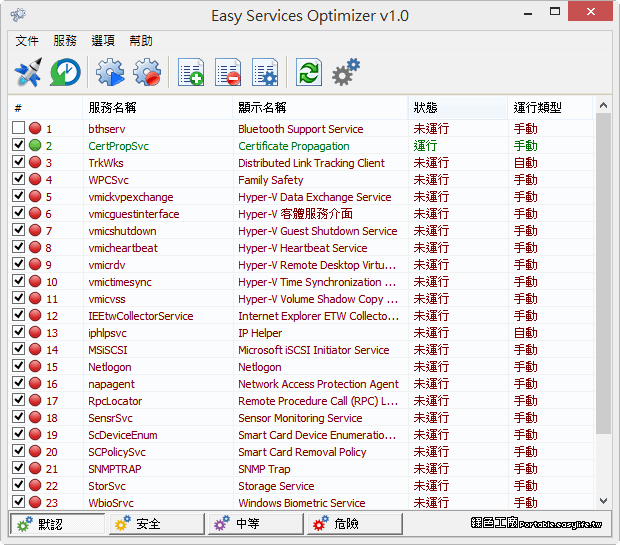Sort by the # column header
The height and width of the screenshot is (545, 620).
pyautogui.click(x=45, y=107)
